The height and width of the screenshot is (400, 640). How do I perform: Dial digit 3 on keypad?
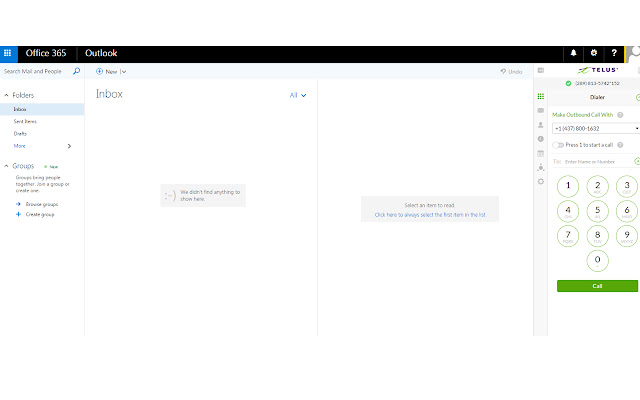627,186
